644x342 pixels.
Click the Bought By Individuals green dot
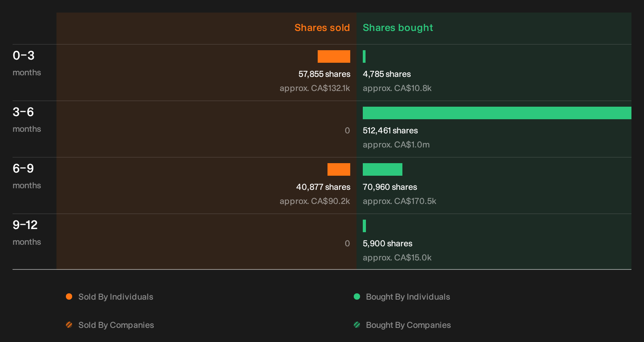357,297
